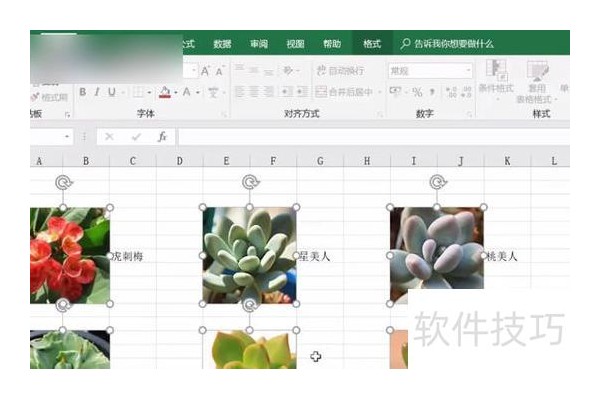
Task: Apply fill color with red swatch
Action: coord(165,92)
